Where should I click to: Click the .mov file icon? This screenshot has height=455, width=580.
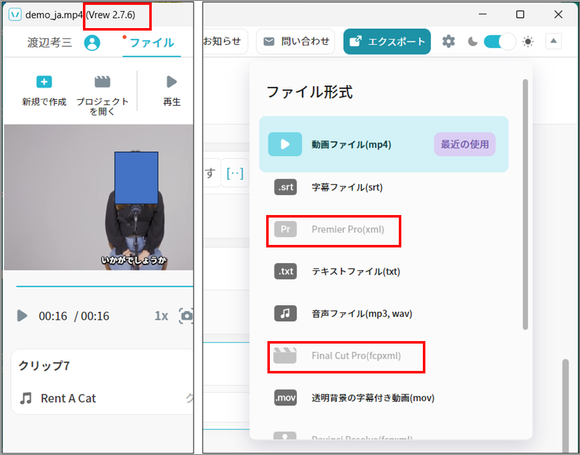pyautogui.click(x=285, y=398)
